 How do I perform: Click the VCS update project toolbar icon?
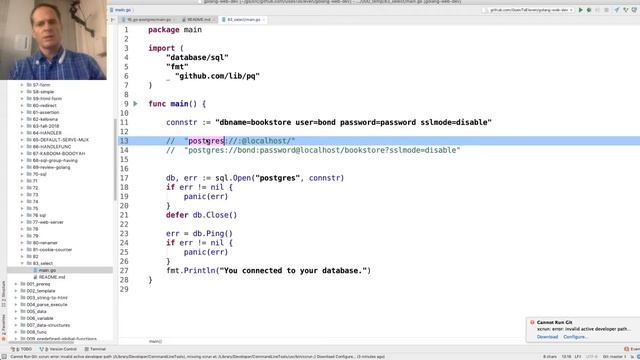(617, 10)
